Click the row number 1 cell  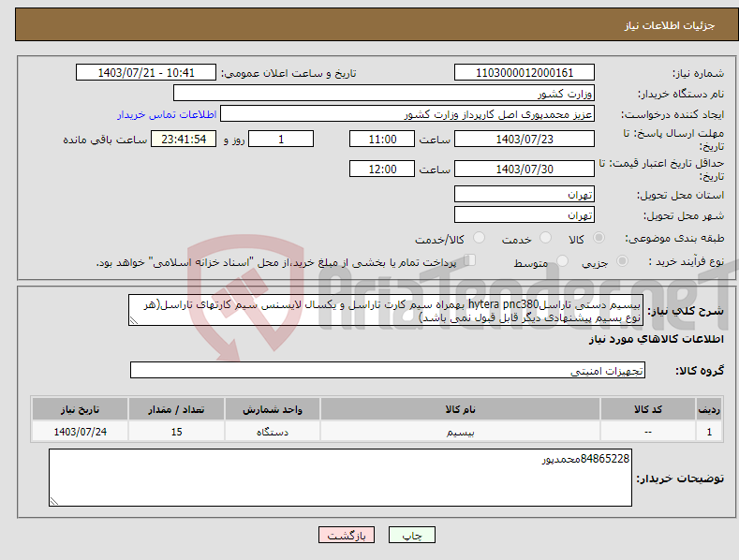[x=709, y=432]
